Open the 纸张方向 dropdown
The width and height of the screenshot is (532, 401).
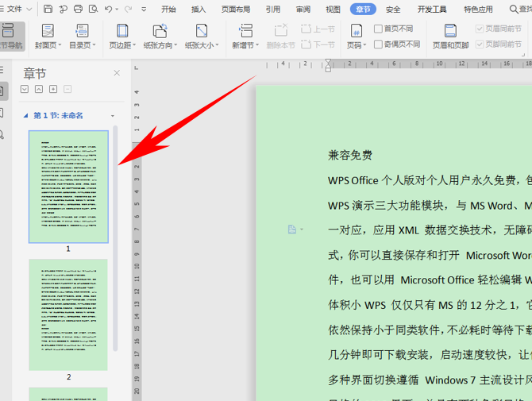[160, 37]
